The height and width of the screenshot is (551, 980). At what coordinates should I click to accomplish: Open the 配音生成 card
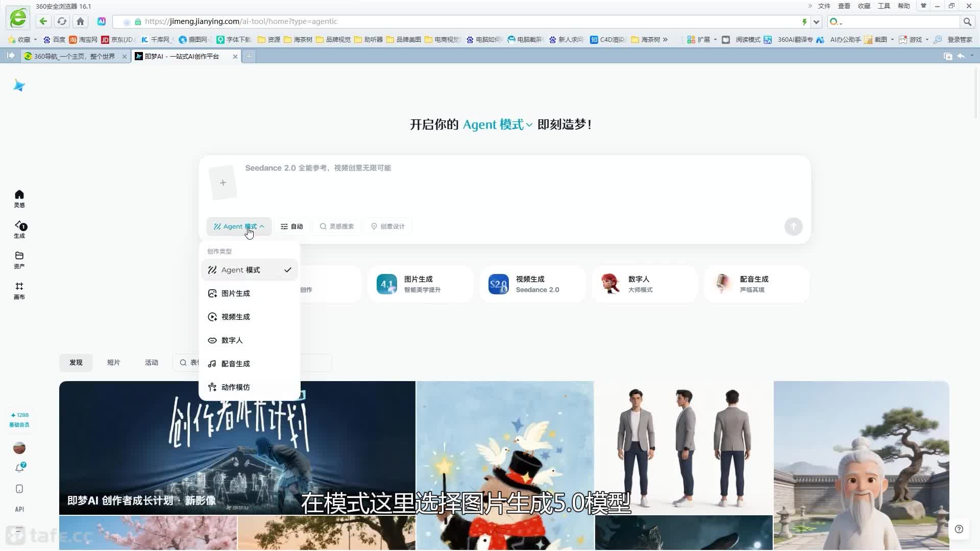click(x=756, y=284)
